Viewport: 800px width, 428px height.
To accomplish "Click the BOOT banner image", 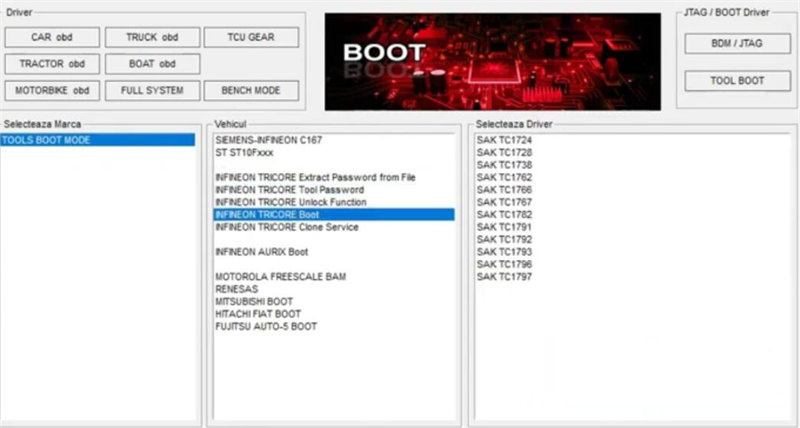I will point(492,60).
